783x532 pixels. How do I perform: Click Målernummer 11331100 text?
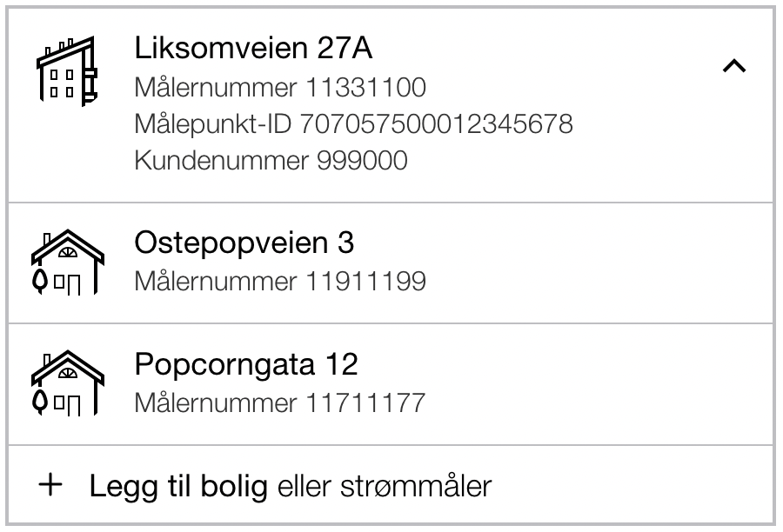[280, 87]
